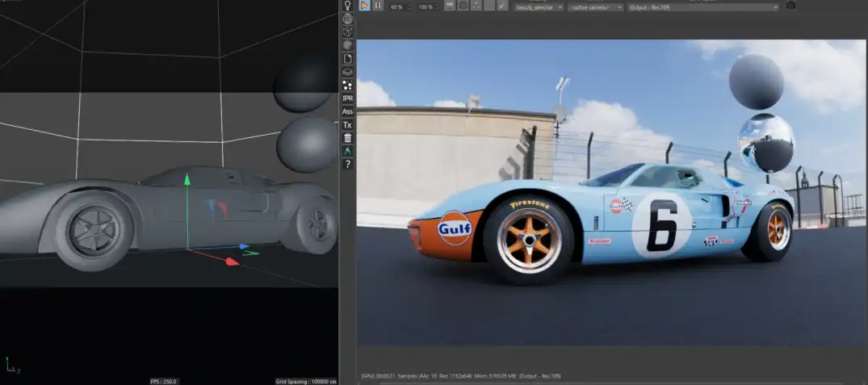Take a snapshot with the camera icon
Image resolution: width=868 pixels, height=385 pixels.
point(791,6)
